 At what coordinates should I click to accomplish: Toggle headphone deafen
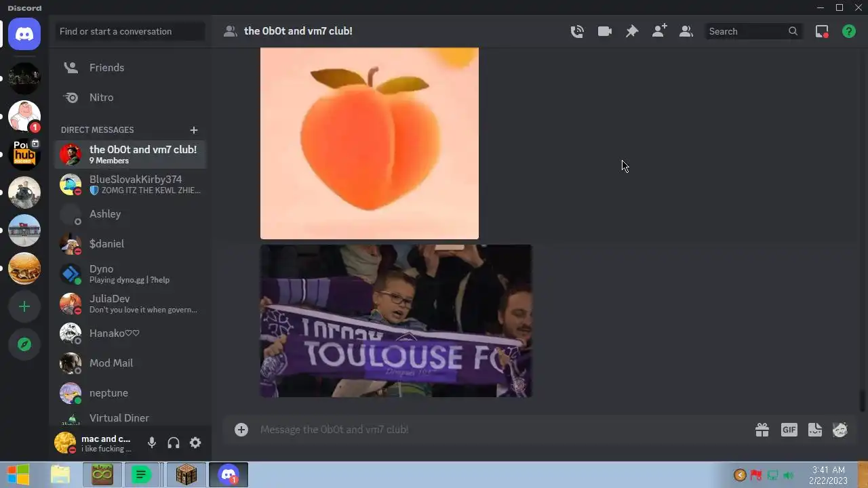[x=174, y=443]
